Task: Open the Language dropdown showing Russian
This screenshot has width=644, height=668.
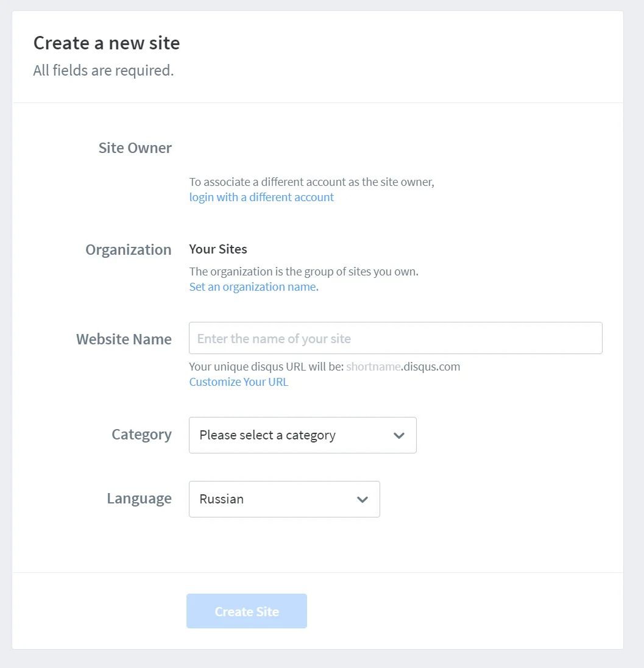Action: [x=284, y=499]
